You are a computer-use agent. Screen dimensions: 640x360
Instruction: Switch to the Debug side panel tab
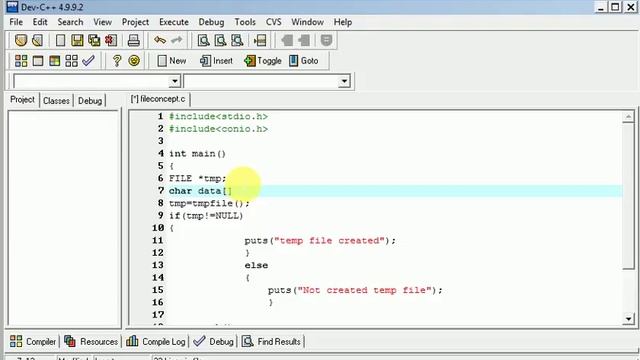90,100
